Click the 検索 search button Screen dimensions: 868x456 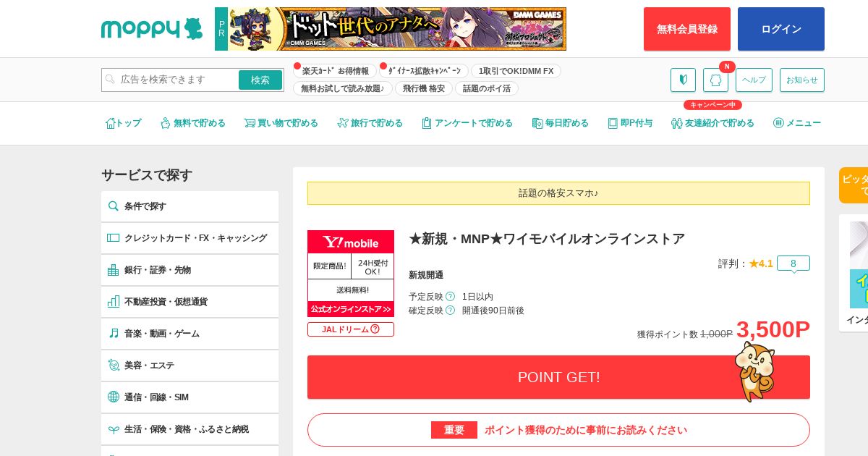tap(260, 80)
